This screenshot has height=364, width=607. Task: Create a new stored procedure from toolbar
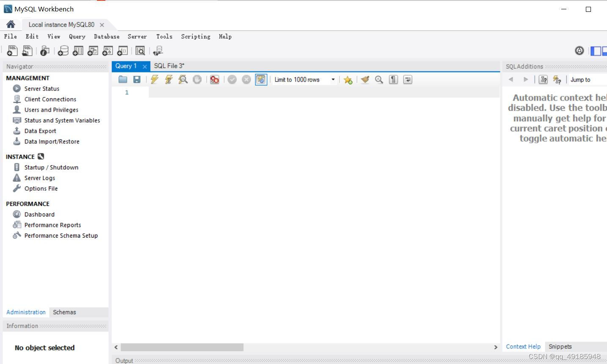point(107,50)
